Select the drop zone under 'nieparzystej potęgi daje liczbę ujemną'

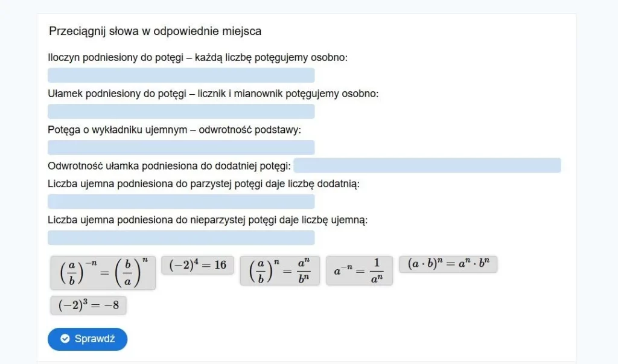click(181, 238)
